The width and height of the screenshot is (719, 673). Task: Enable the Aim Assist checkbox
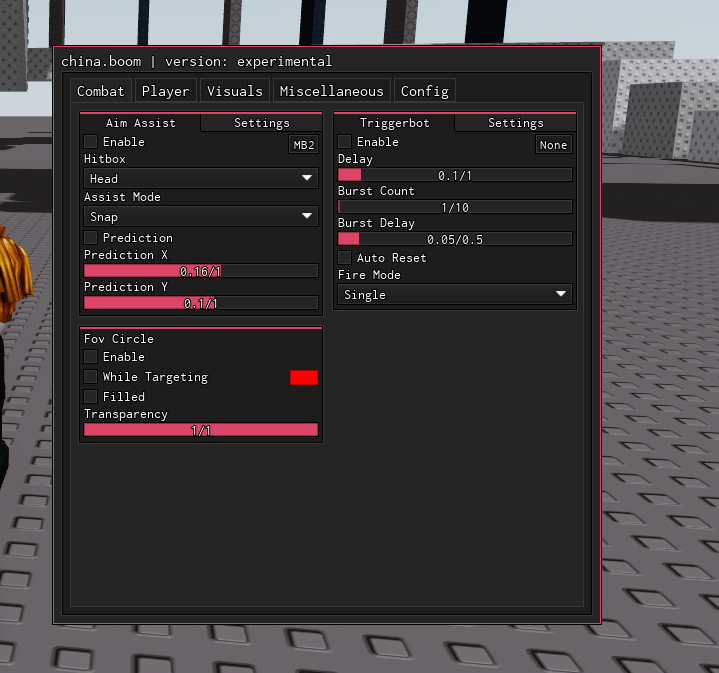tap(90, 142)
